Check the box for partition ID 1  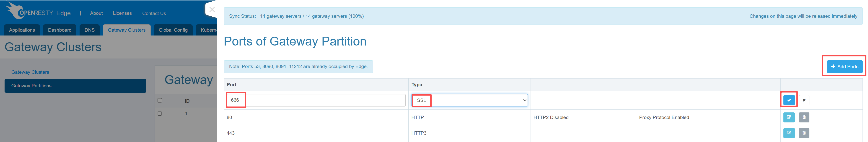160,113
